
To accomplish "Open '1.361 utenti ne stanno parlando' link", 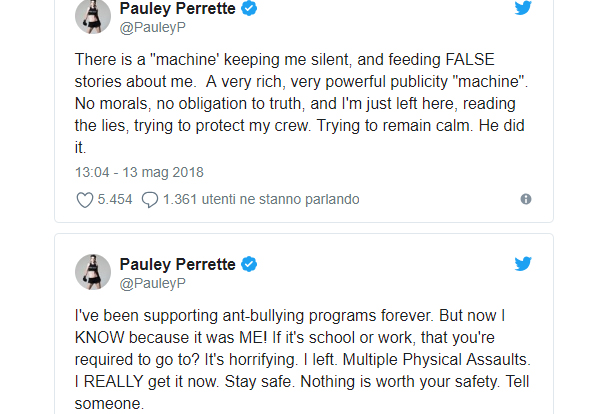I will coord(261,199).
